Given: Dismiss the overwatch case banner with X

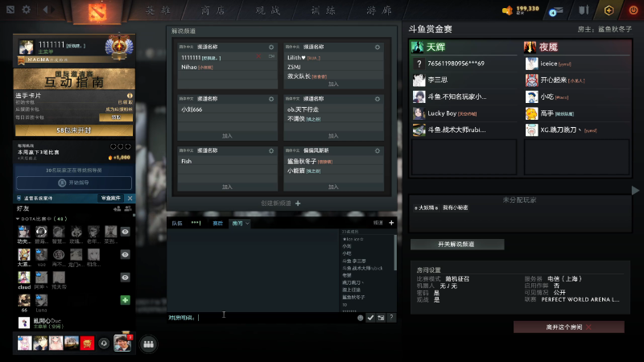Looking at the screenshot, I should (130, 198).
